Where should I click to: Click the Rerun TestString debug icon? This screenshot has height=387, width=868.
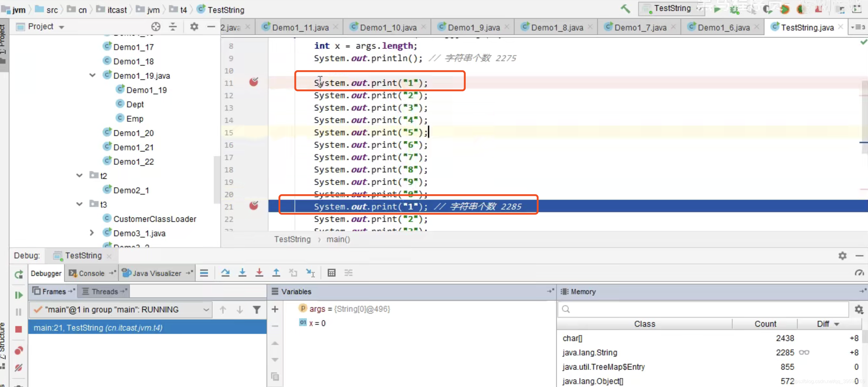[x=18, y=274]
